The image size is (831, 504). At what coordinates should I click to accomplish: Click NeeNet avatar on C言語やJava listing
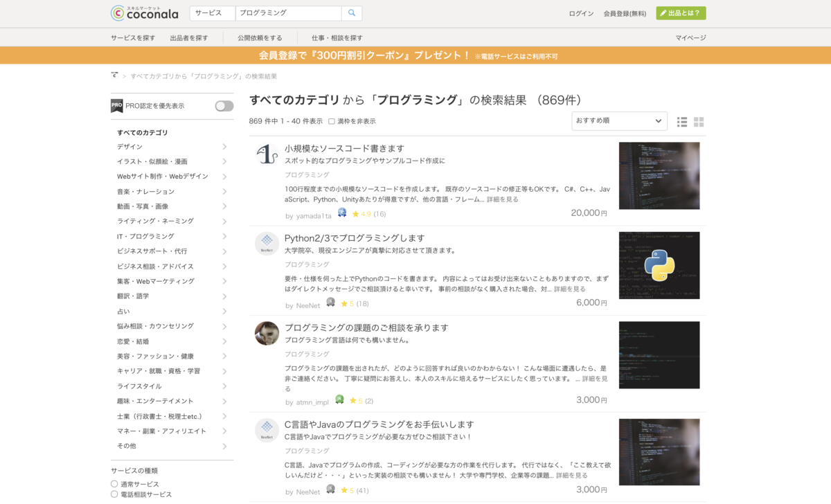point(267,430)
